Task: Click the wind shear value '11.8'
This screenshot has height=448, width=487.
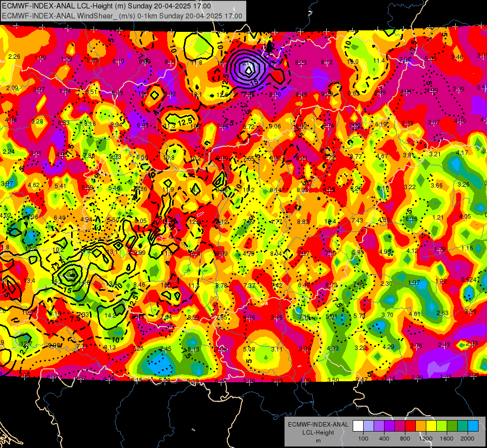Action: pyautogui.click(x=196, y=63)
